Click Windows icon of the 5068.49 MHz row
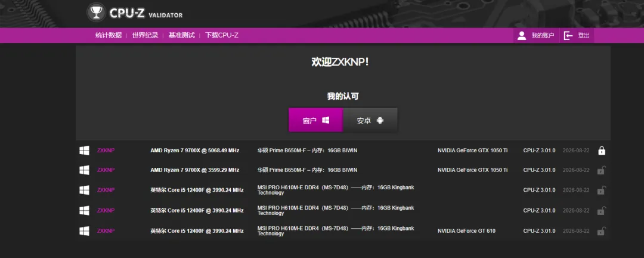Viewport: 644px width, 258px height. click(84, 150)
